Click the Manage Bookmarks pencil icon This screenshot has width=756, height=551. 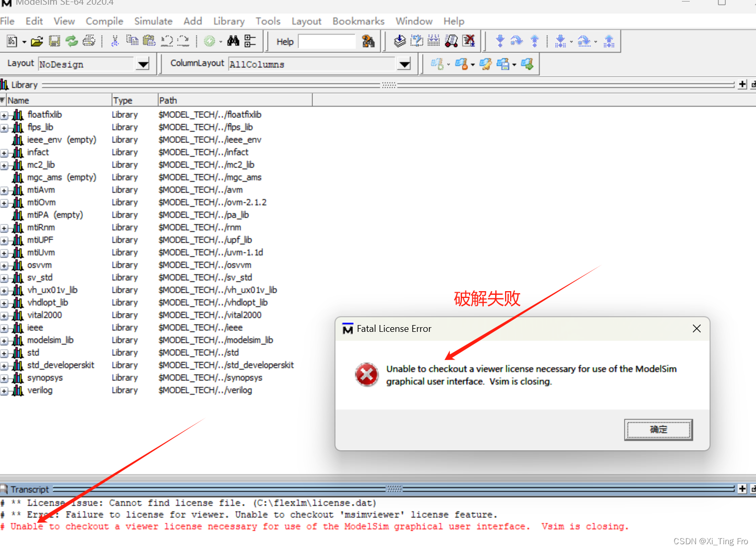pyautogui.click(x=486, y=64)
